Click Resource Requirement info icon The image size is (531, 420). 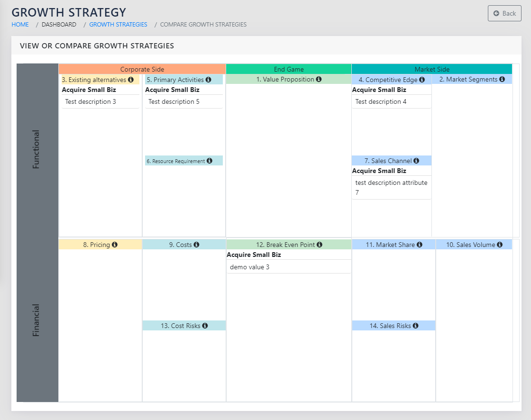(210, 161)
